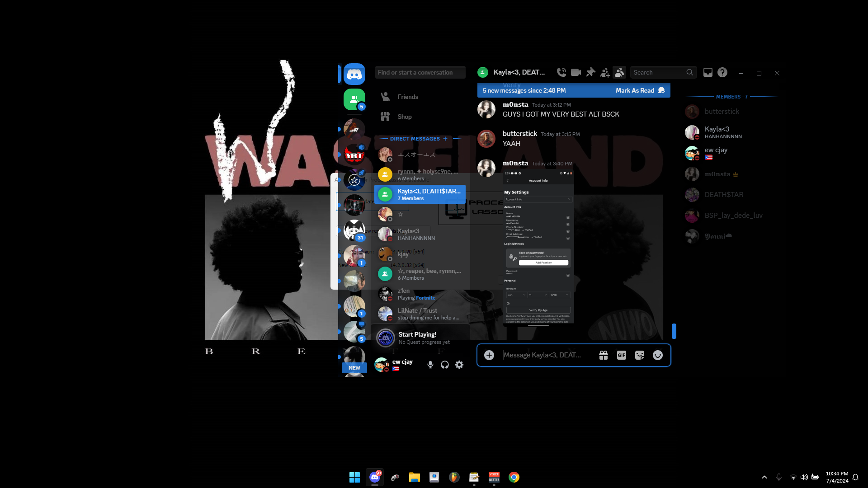868x488 pixels.
Task: Click m0nsta's username on the 3:12 PM message
Action: 515,104
